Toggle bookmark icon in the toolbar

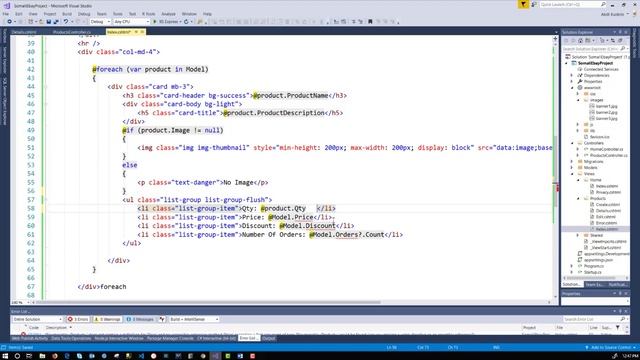370,22
